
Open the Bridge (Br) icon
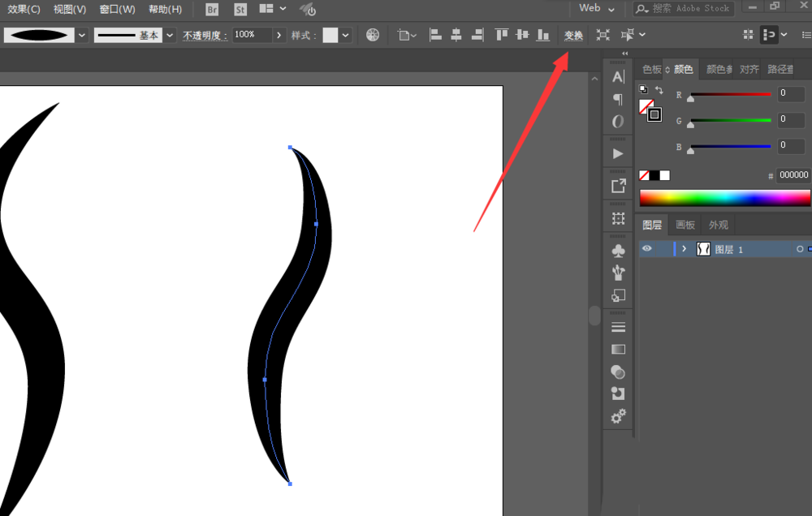[x=212, y=10]
